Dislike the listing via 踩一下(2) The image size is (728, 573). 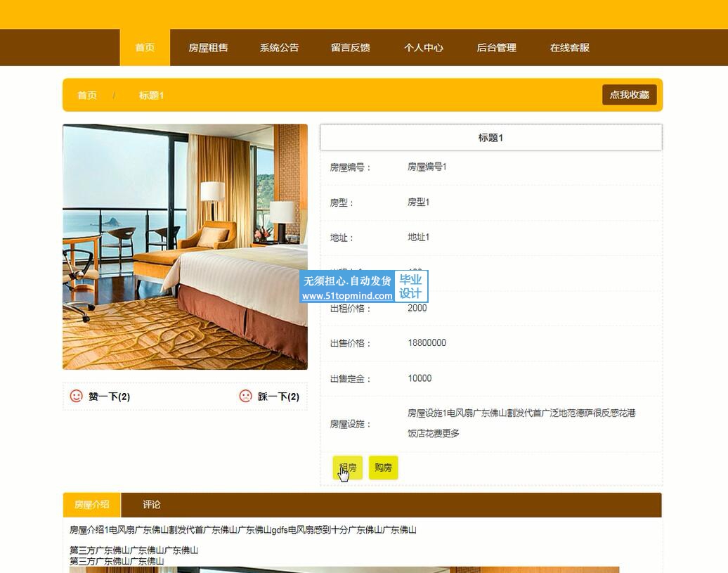pos(278,397)
